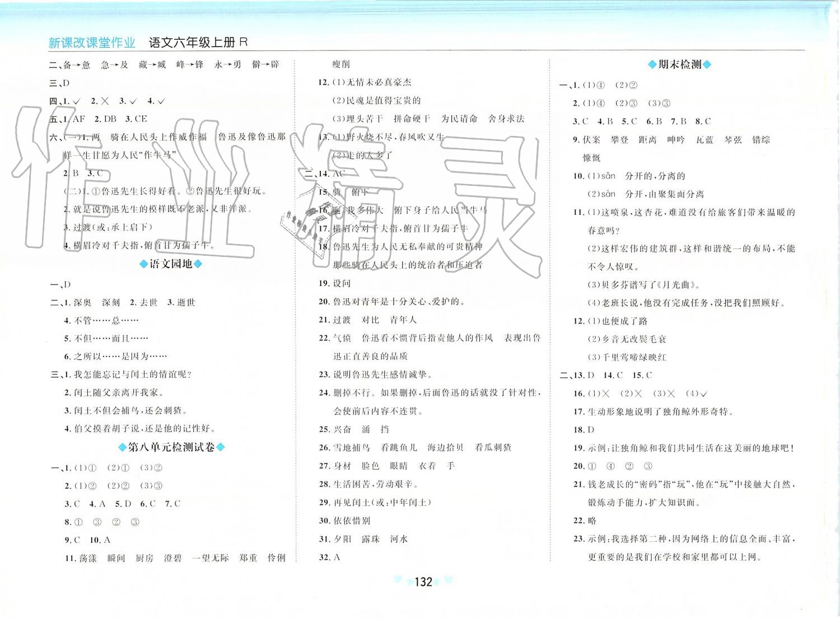Click the answer row 3. C 4. A 5. D 6. C 7. C
Screen dimensions: 840x619
(122, 504)
